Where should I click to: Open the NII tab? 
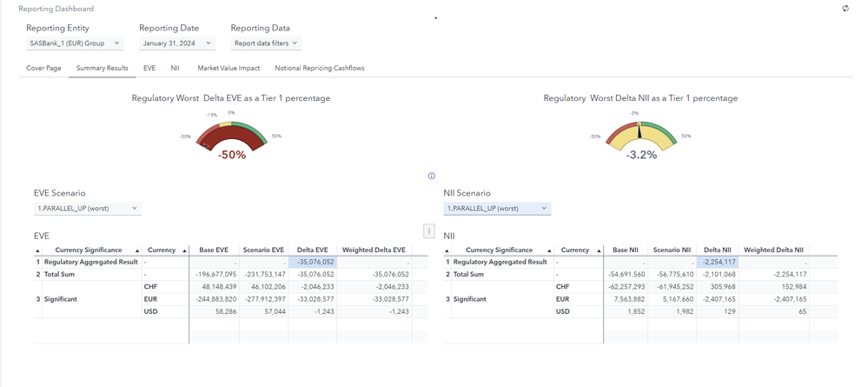(x=175, y=68)
